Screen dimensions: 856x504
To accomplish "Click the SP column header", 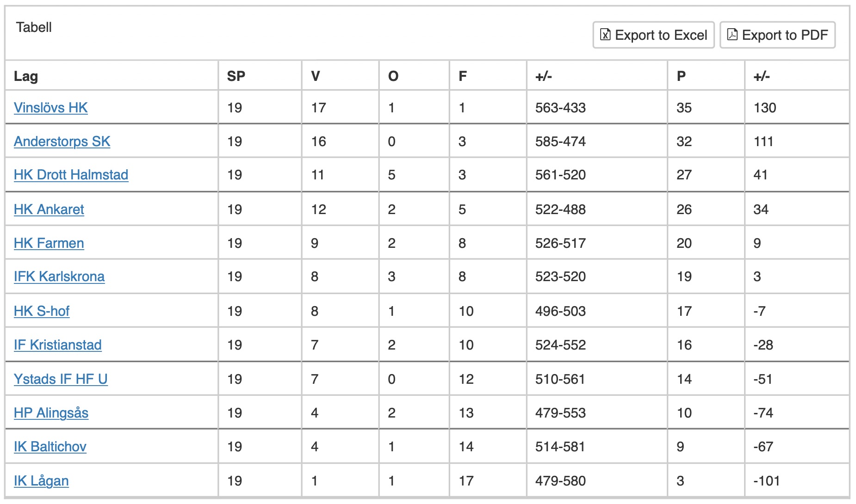I will pos(236,76).
